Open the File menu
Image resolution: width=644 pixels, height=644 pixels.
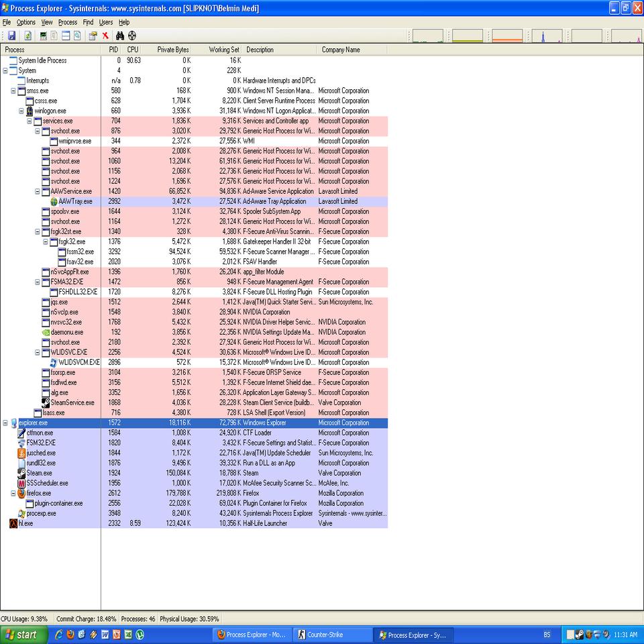(7, 22)
